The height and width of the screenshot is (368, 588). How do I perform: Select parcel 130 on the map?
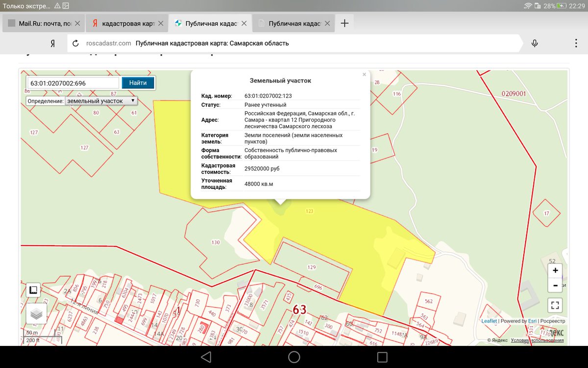coord(216,242)
